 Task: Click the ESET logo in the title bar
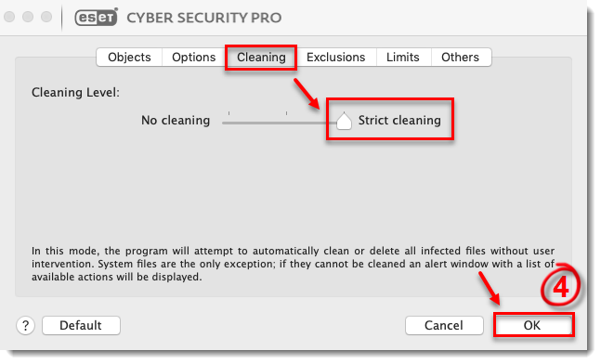(x=97, y=18)
